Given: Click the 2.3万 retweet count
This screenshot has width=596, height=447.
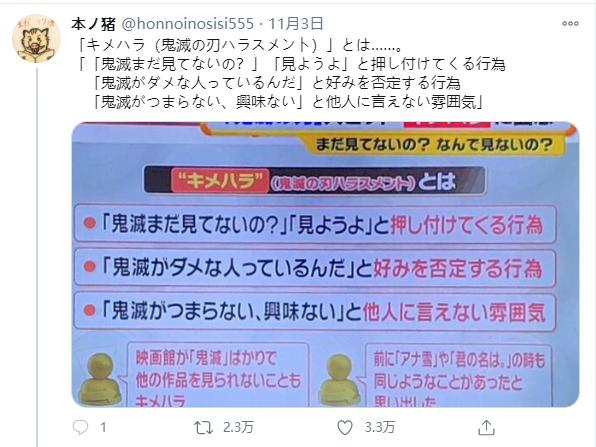Looking at the screenshot, I should [x=238, y=428].
